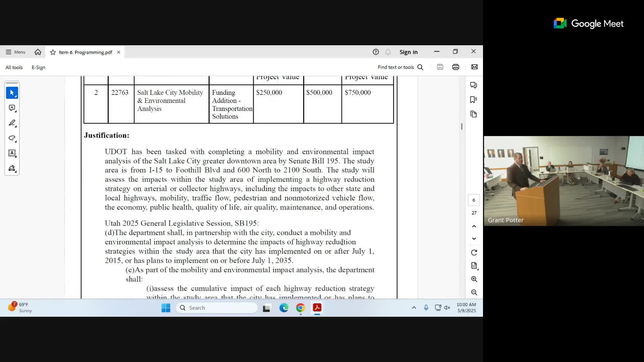Rotate the page view clockwise
Viewport: 644px width, 362px height.
click(x=474, y=252)
